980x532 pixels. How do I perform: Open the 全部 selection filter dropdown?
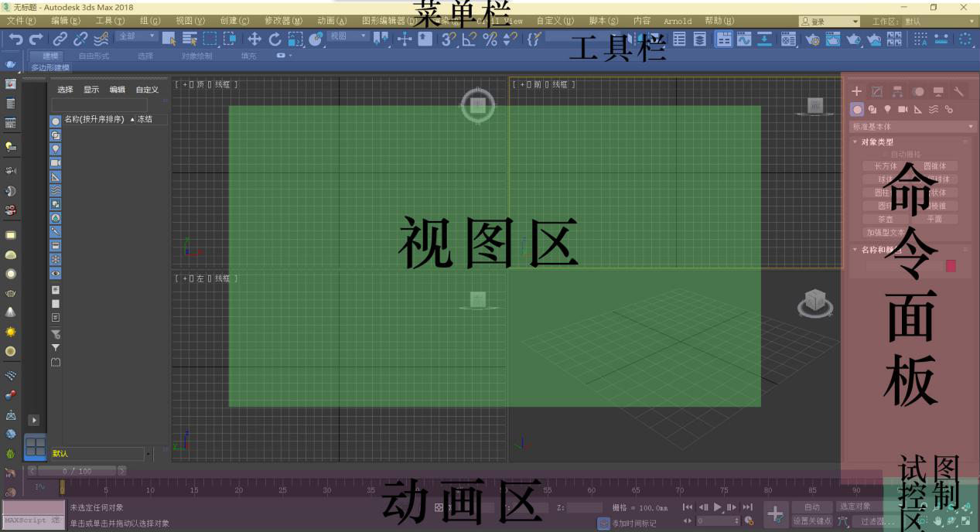click(136, 36)
